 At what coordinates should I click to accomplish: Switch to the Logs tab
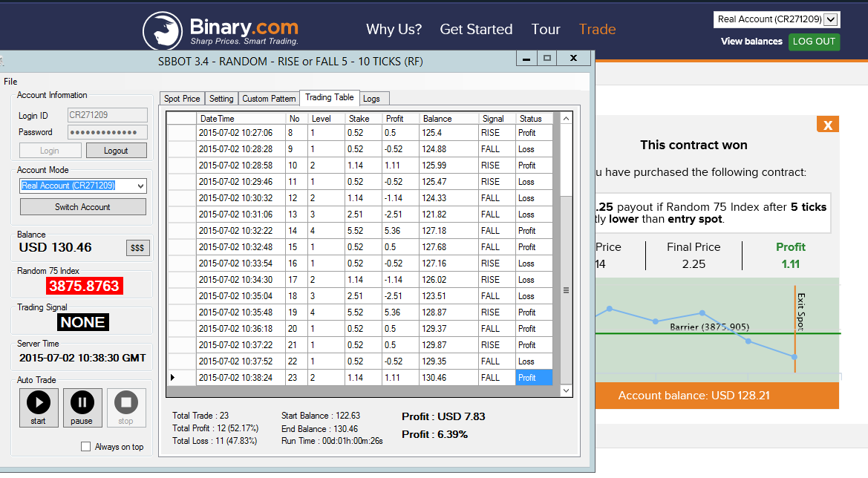pyautogui.click(x=371, y=99)
